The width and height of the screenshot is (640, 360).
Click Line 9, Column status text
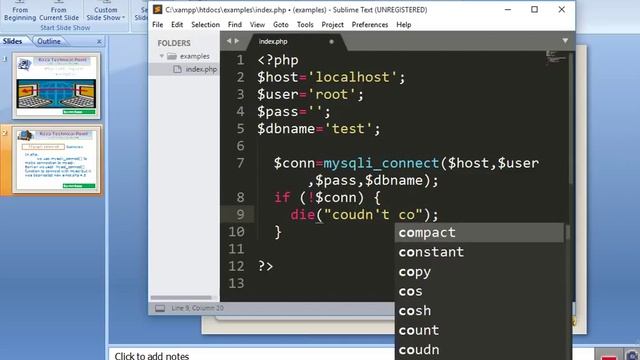(198, 308)
